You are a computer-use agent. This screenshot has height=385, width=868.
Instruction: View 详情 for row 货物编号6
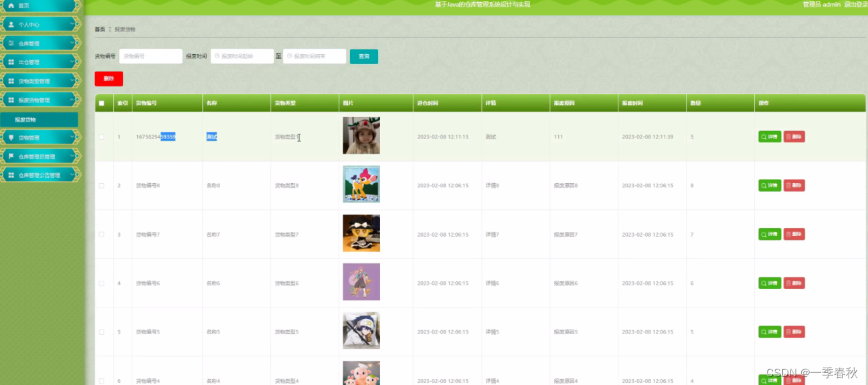click(x=770, y=283)
